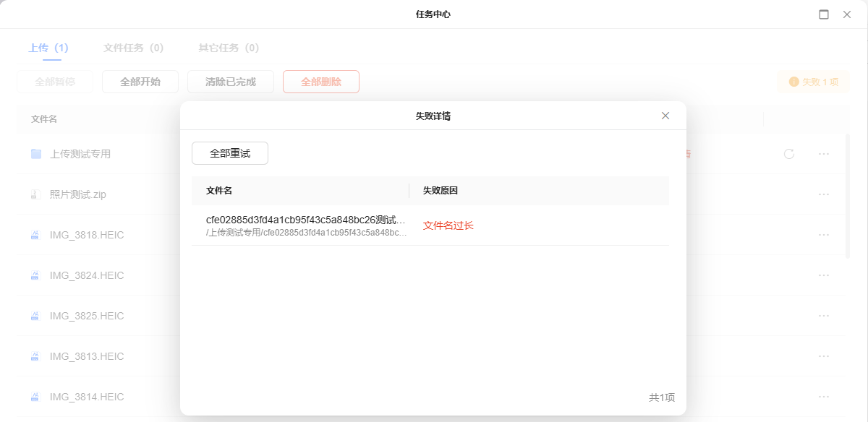Viewport: 868px width, 422px height.
Task: Click the task list vertical scrollbar
Action: pyautogui.click(x=848, y=195)
